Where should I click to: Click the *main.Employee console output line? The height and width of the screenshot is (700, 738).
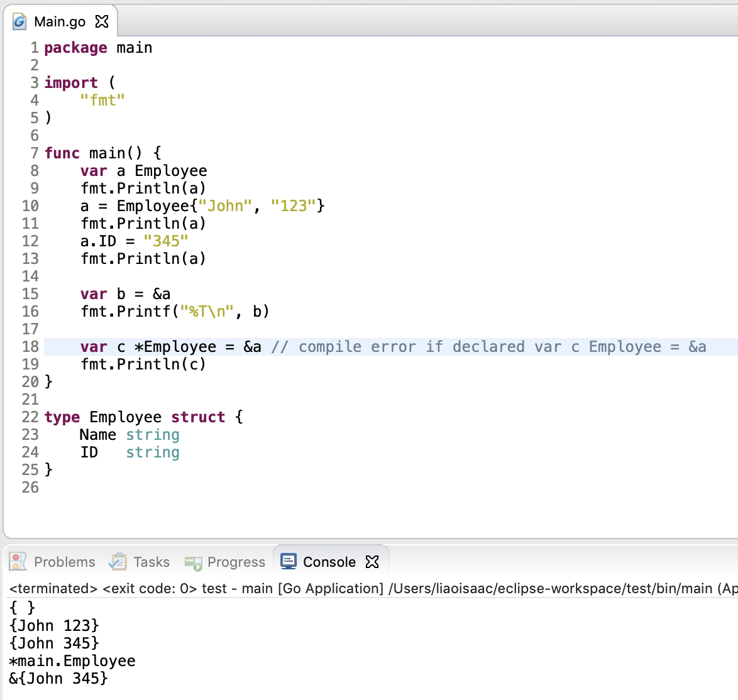pyautogui.click(x=72, y=661)
